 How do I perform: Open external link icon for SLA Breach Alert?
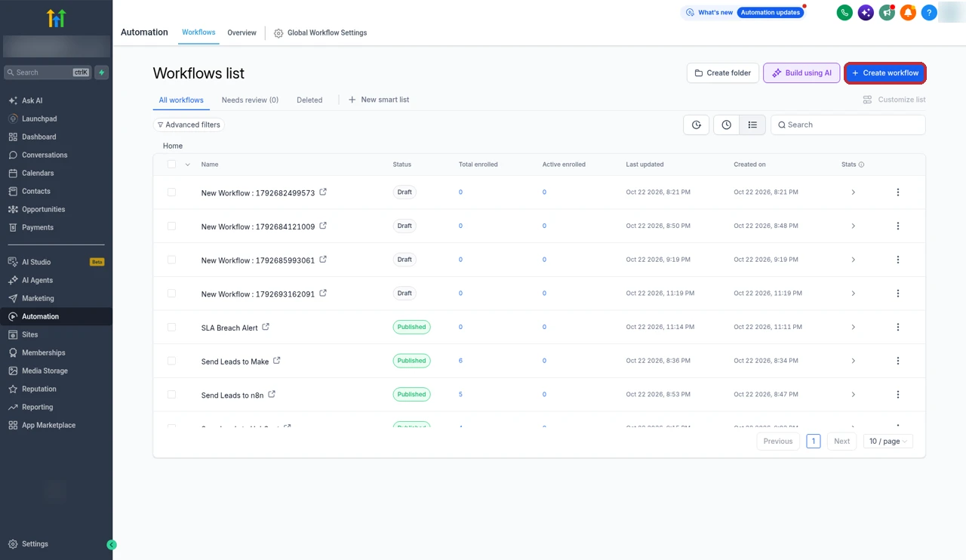(x=266, y=328)
